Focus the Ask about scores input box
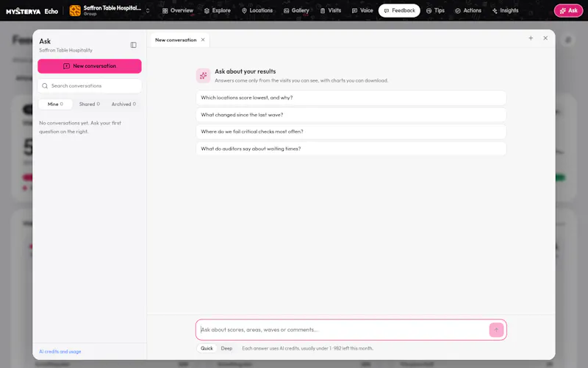The image size is (588, 368). coord(343,330)
